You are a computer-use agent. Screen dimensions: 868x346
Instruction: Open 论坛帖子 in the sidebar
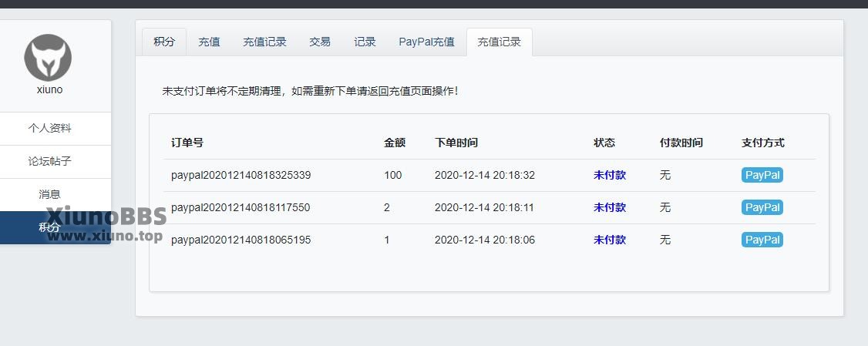50,162
